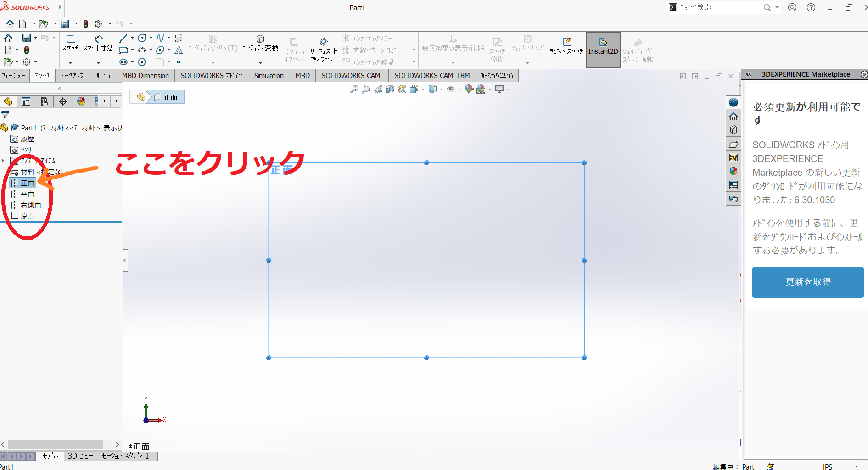Image resolution: width=868 pixels, height=470 pixels.
Task: Select the Ellipse sketch tool
Action: point(160,50)
